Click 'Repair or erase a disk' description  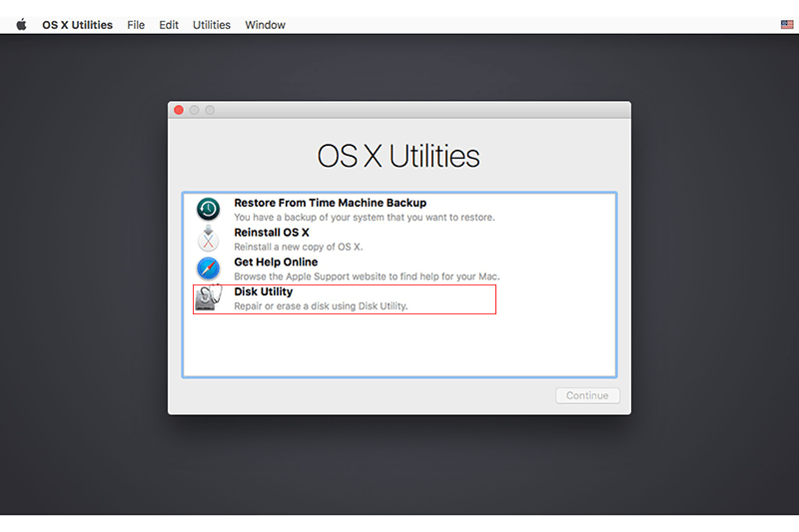click(x=321, y=306)
